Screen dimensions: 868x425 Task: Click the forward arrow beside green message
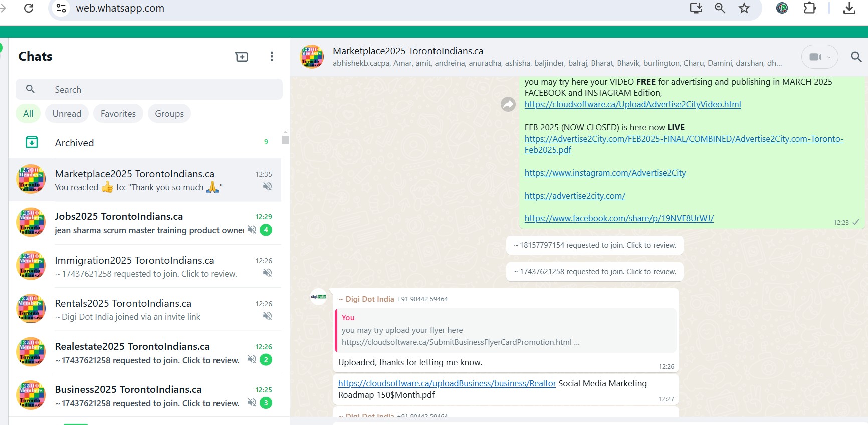[508, 104]
